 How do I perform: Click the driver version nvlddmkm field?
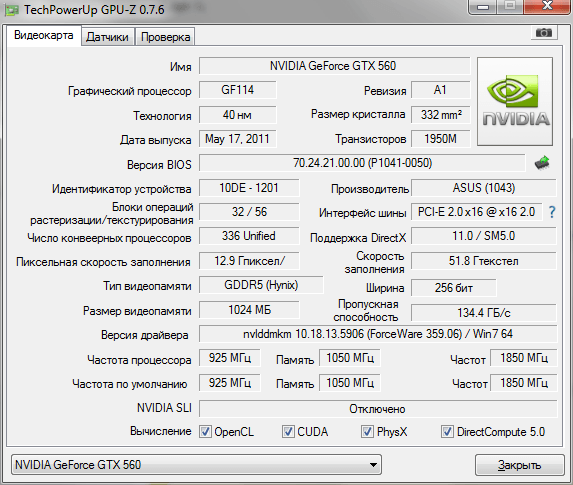[378, 334]
